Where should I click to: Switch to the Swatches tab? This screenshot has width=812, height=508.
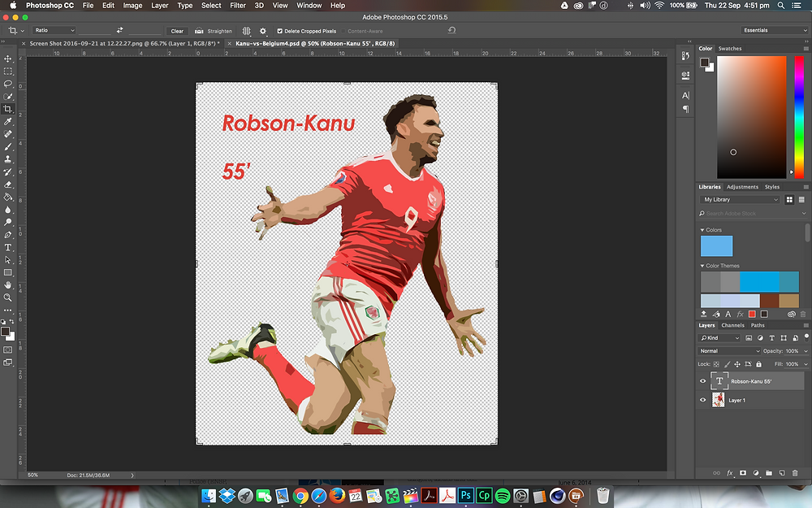click(x=730, y=48)
